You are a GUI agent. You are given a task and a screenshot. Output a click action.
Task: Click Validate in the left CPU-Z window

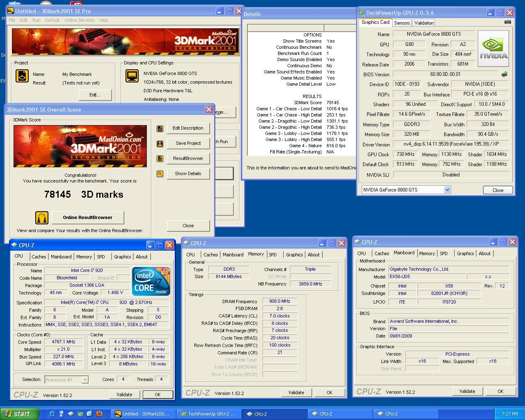[x=124, y=395]
